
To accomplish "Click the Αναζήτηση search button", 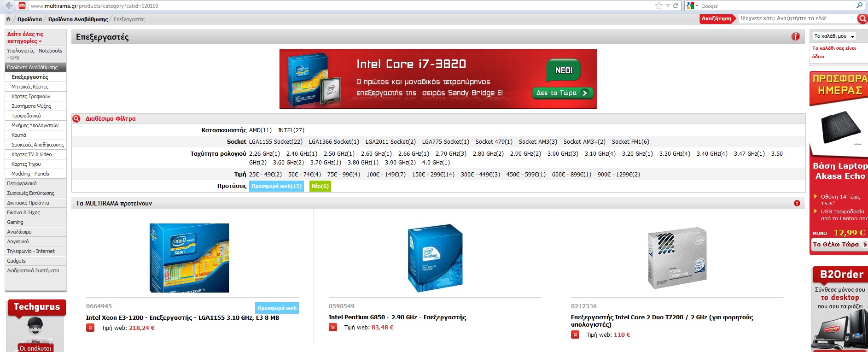I will [717, 19].
